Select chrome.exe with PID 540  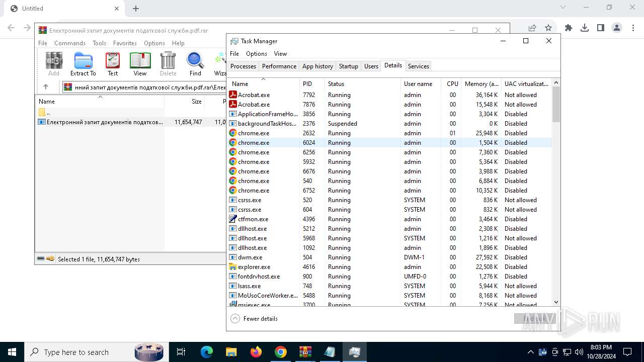390,181
